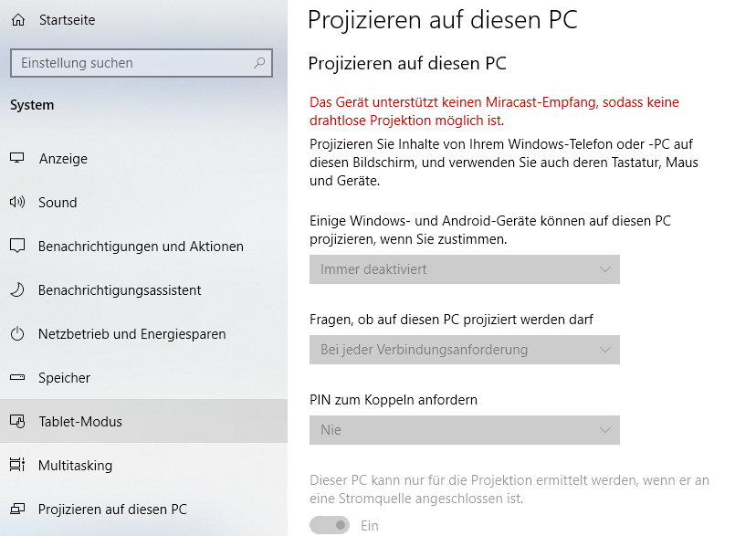Click the Multitasking icon
Screen dimensions: 756x536
(x=16, y=465)
